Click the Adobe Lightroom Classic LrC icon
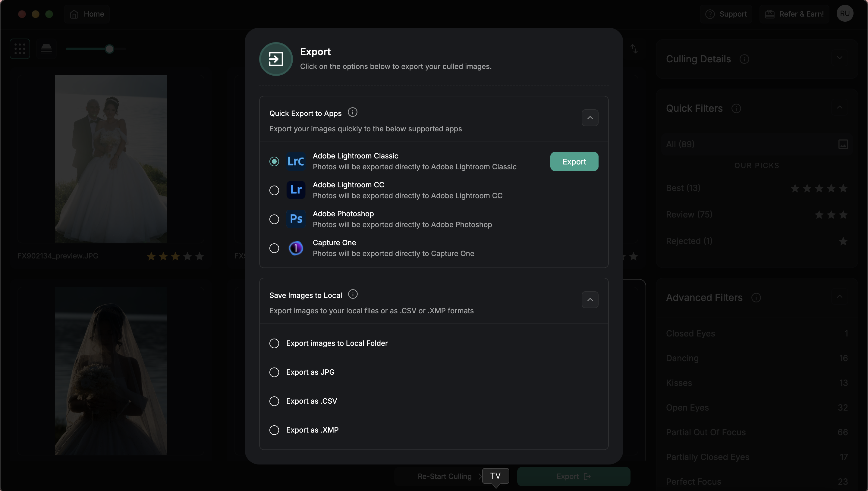Screen dimensions: 868x491 296,161
